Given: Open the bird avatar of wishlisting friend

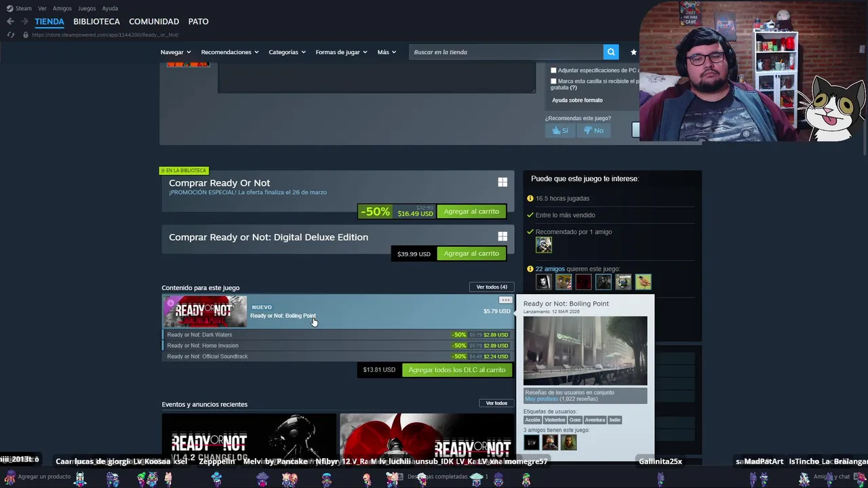Looking at the screenshot, I should click(x=644, y=281).
